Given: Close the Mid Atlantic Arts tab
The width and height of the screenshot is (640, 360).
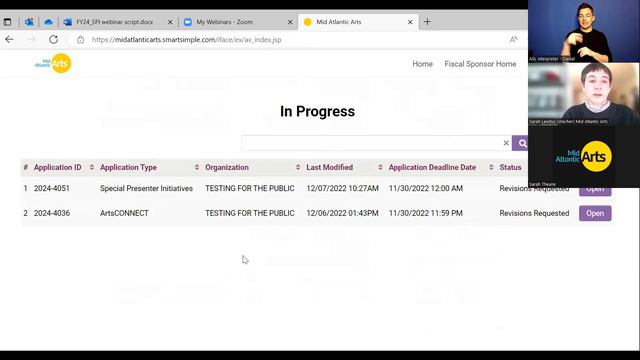Looking at the screenshot, I should (410, 22).
